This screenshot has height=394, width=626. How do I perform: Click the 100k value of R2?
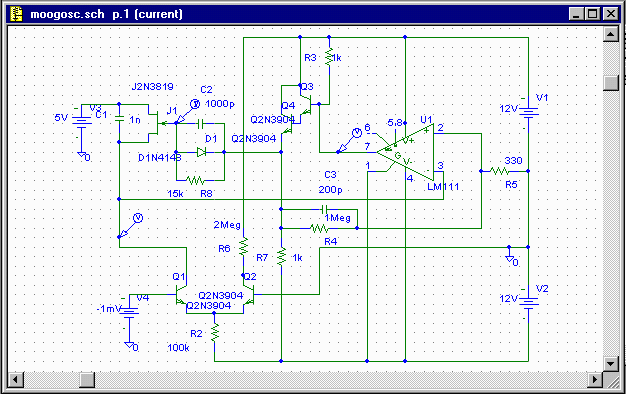coord(178,348)
